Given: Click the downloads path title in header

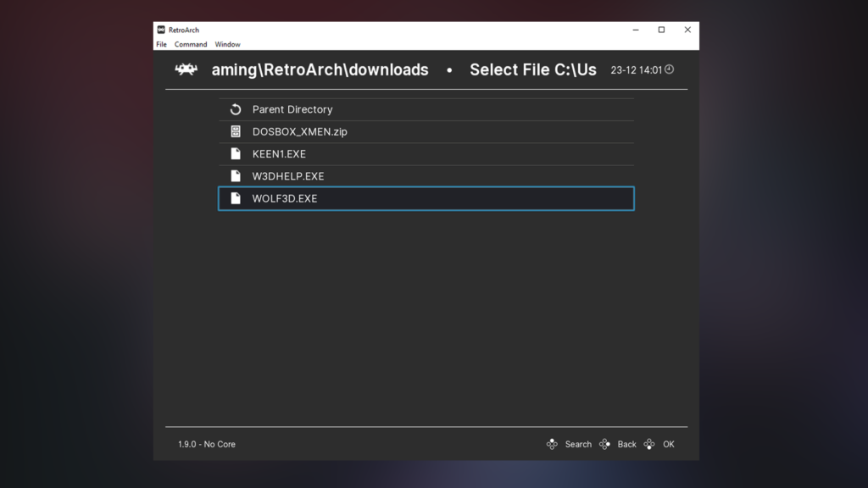Looking at the screenshot, I should pyautogui.click(x=320, y=69).
